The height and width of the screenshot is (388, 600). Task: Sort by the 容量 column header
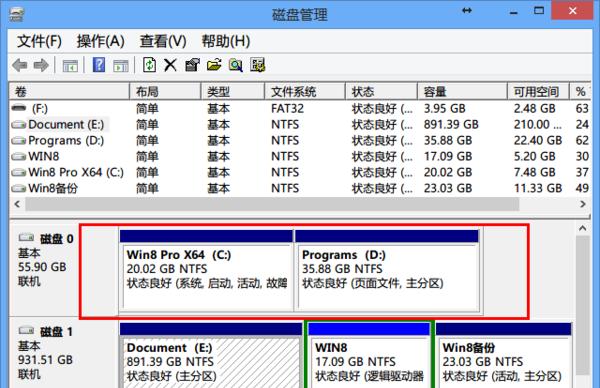point(462,92)
